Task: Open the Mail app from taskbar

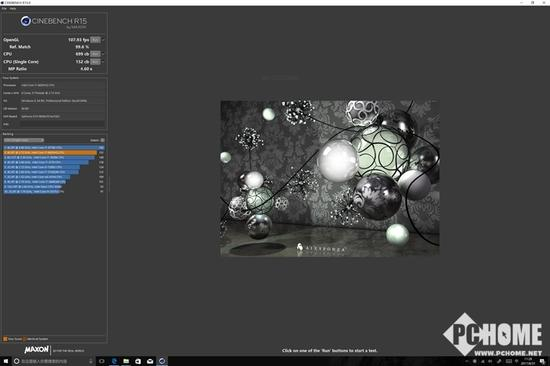Action: pos(150,361)
